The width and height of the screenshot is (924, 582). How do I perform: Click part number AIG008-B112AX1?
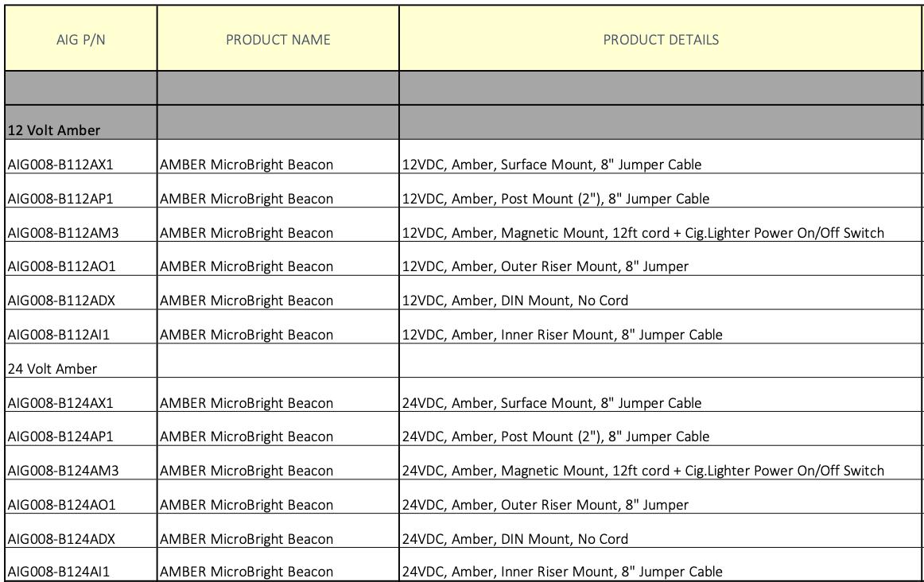tap(60, 165)
